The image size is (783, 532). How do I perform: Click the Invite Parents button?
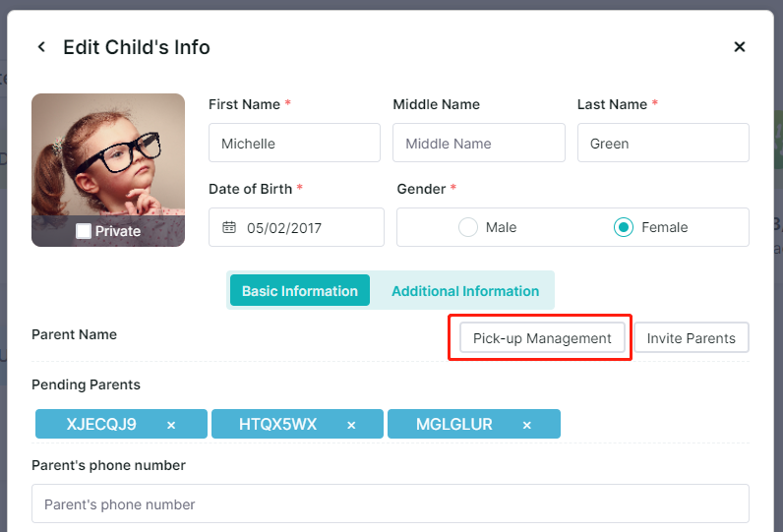[692, 338]
